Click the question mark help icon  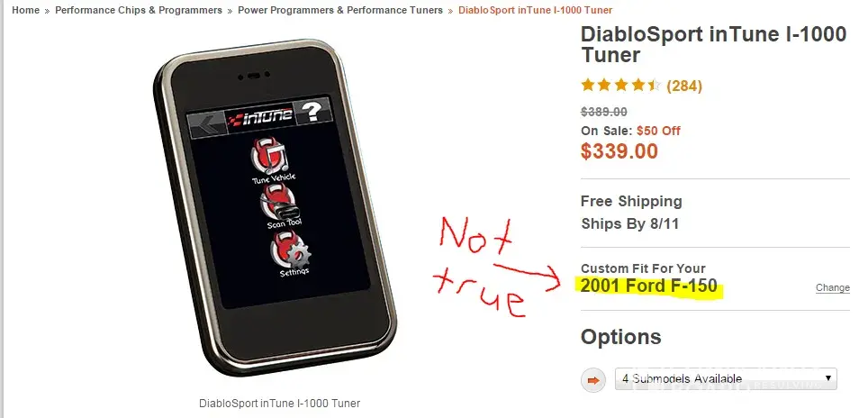313,112
